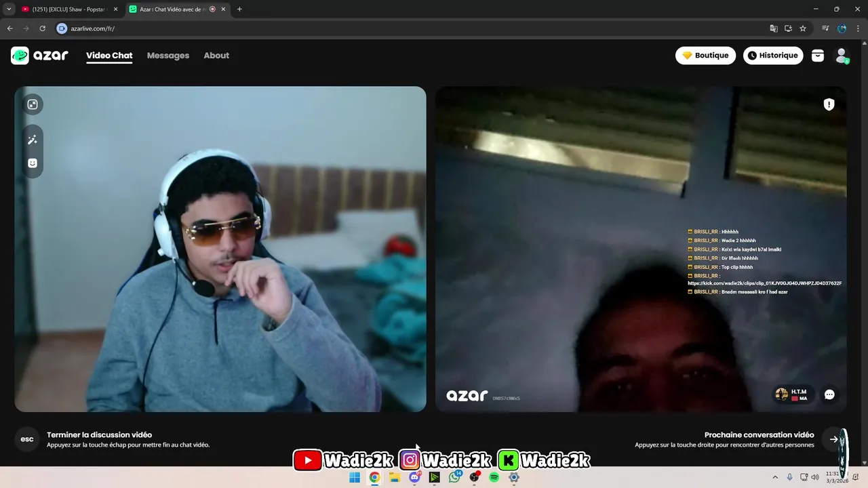Go back to previous page
Screen dimensions: 868x488
pos(9,28)
